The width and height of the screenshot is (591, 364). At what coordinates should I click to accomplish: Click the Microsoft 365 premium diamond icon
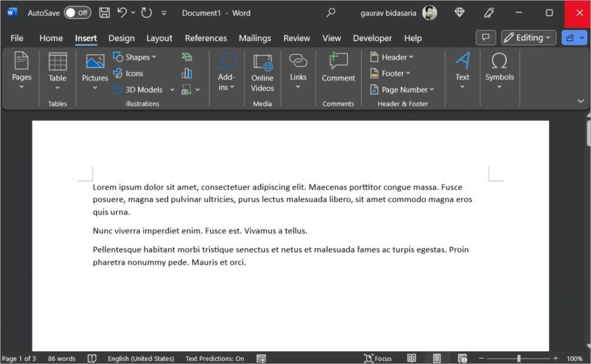(459, 13)
